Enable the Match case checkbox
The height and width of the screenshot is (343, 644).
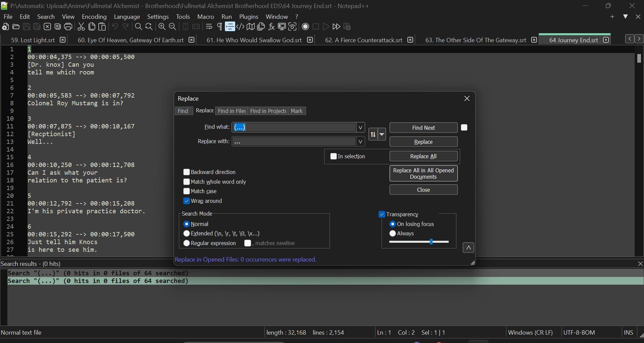point(187,191)
